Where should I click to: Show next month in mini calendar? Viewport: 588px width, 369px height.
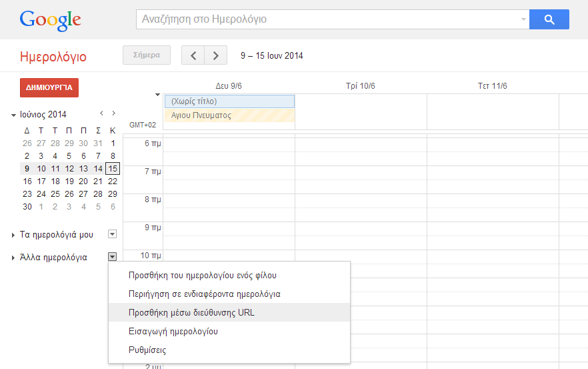(x=114, y=113)
